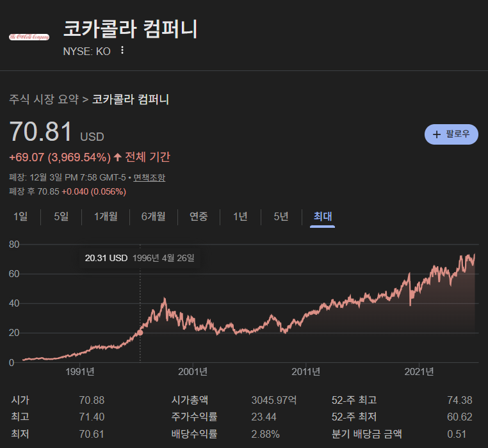This screenshot has width=488, height=448.
Task: Select the 연중 year-to-date tab
Action: point(199,216)
